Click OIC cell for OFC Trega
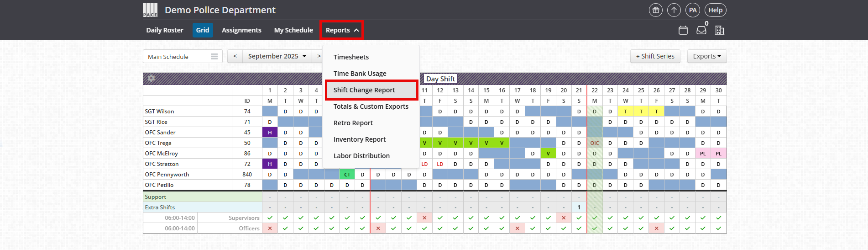 (595, 143)
